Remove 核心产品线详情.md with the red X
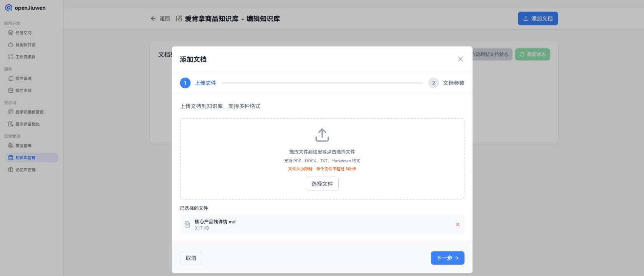644x276 pixels. [458, 224]
